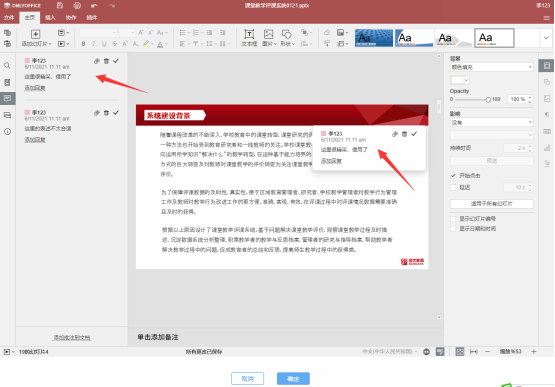This screenshot has height=387, width=555.
Task: Click the increase font size icon
Action: (x=141, y=33)
